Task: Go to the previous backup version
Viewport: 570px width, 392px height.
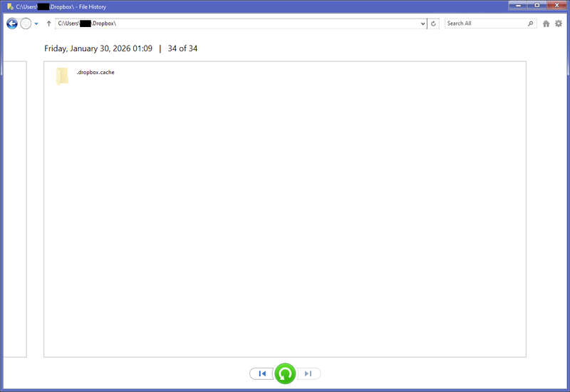Action: pyautogui.click(x=261, y=373)
